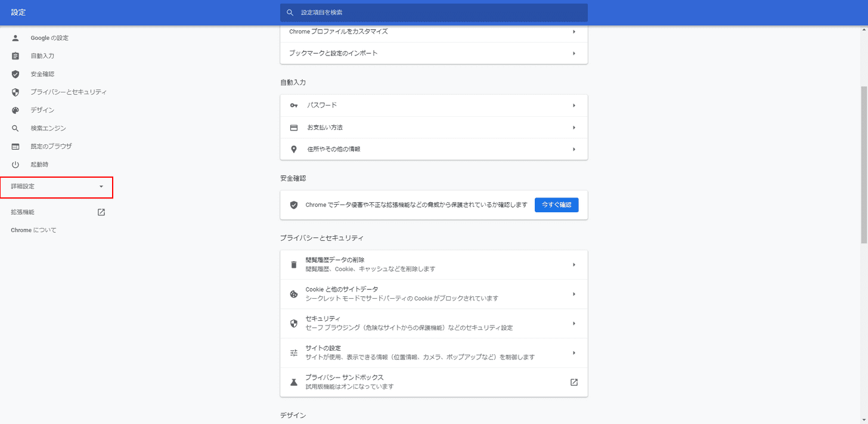Click the sliders icon beside サイトの設定
The height and width of the screenshot is (424, 868).
(294, 353)
